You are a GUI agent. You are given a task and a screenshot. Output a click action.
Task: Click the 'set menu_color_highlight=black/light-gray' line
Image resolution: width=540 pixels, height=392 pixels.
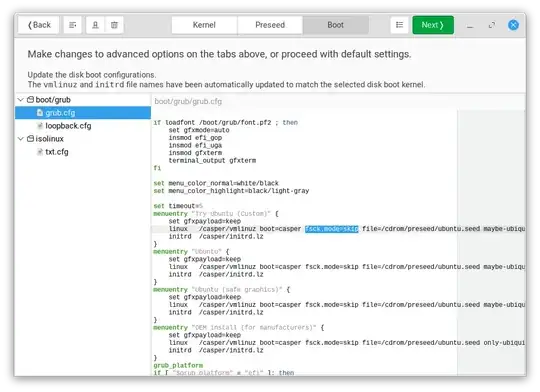tap(231, 191)
